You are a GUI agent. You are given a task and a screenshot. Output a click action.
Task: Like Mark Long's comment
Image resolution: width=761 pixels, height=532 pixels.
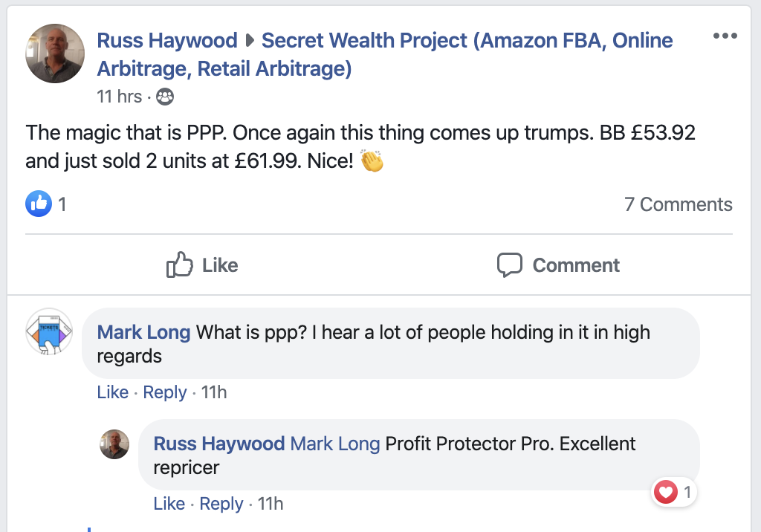click(x=112, y=392)
